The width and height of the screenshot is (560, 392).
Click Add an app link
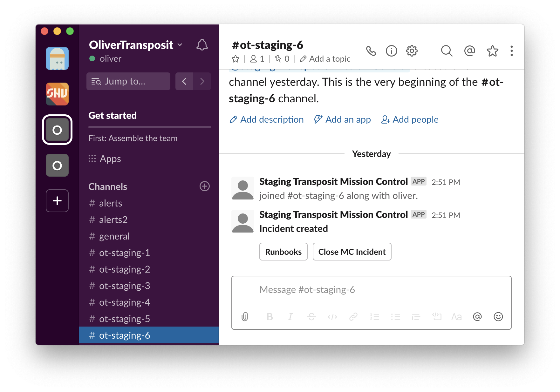[342, 119]
